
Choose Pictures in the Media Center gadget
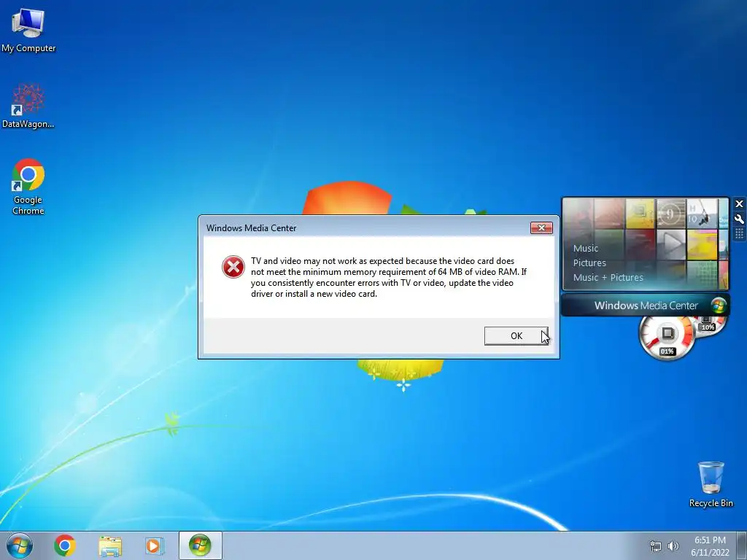pyautogui.click(x=589, y=262)
